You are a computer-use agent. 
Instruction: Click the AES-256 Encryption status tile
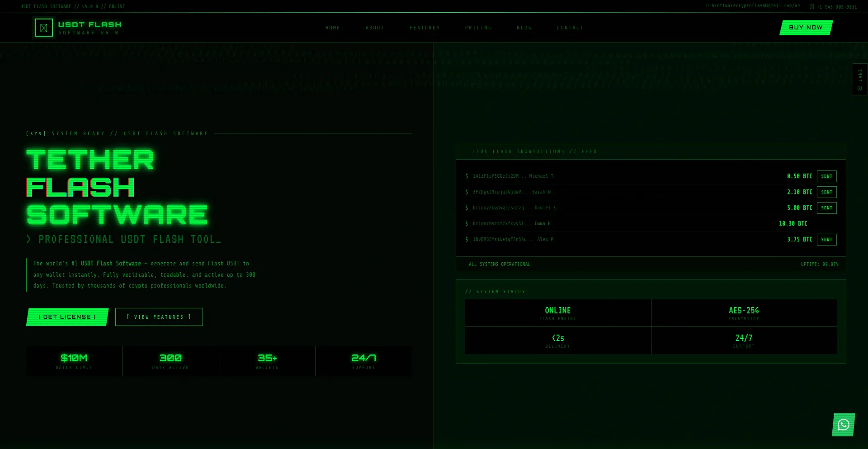744,313
